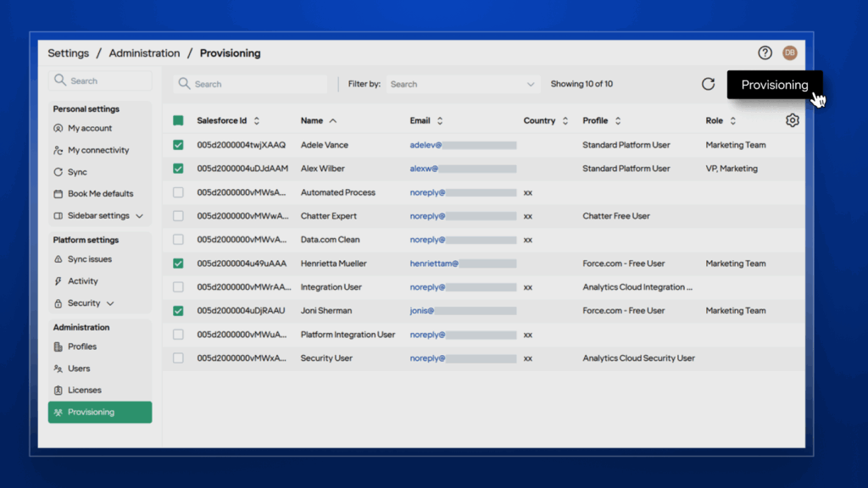
Task: Open the Filter by dropdown
Action: (x=463, y=84)
